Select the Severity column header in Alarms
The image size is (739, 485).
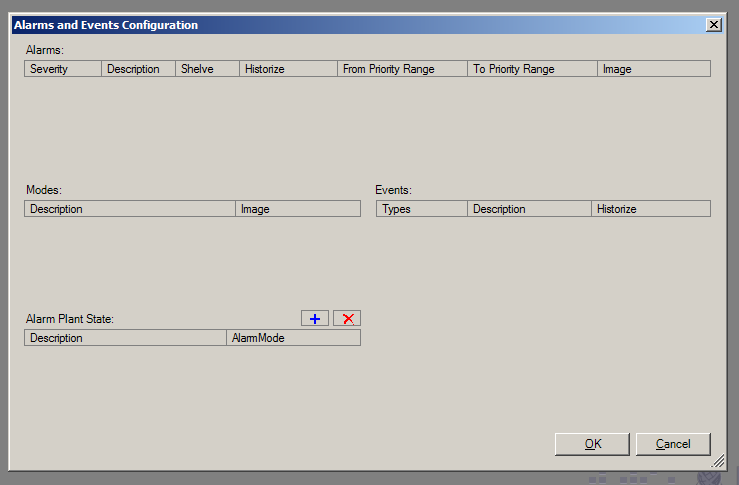pyautogui.click(x=62, y=69)
